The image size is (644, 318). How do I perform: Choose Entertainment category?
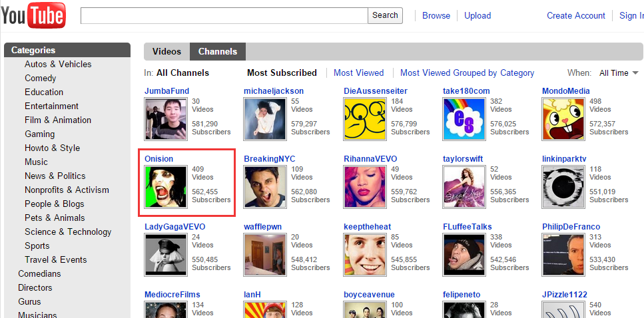tap(51, 106)
